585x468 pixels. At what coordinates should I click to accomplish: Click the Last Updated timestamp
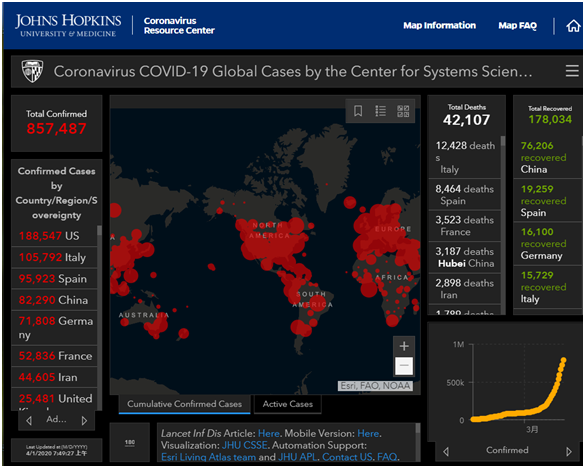tap(56, 450)
